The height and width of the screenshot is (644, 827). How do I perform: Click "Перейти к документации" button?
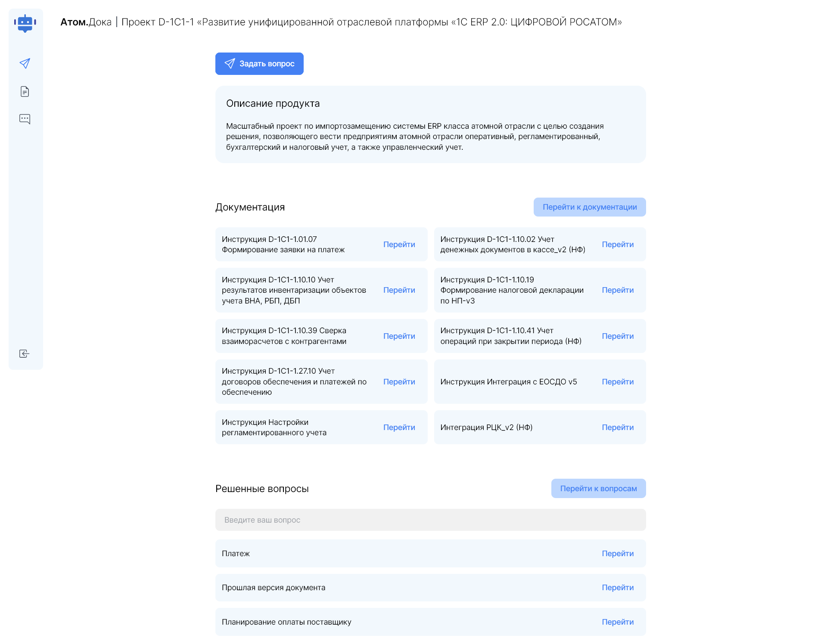point(589,207)
